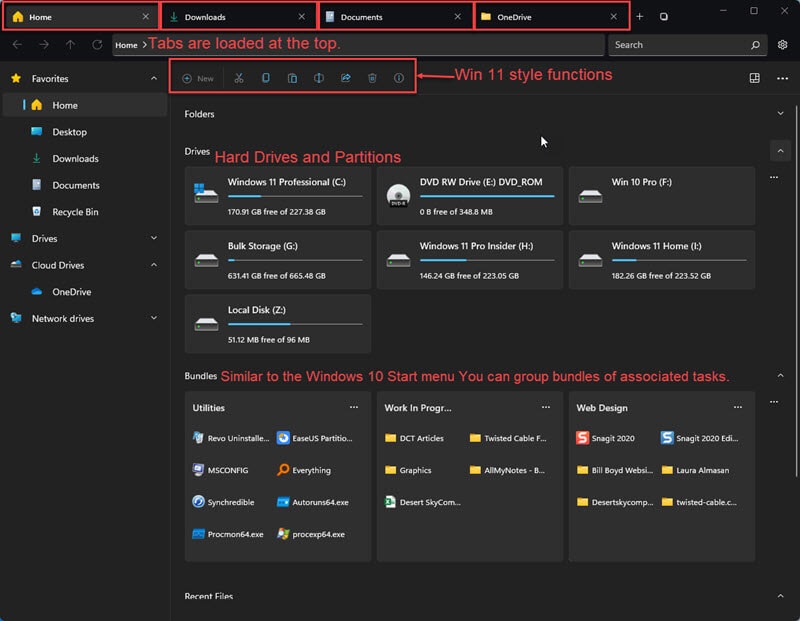800x621 pixels.
Task: Click the Share icon in the toolbar
Action: [x=346, y=78]
